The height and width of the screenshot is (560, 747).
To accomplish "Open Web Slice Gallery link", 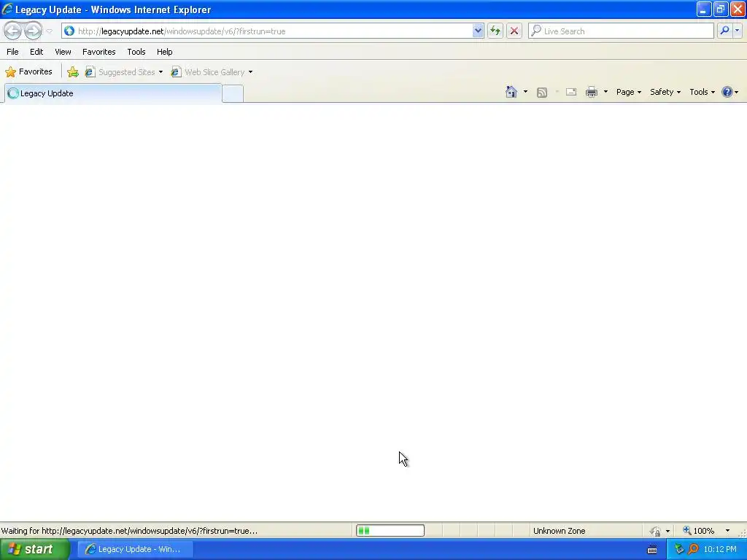I will coord(208,72).
